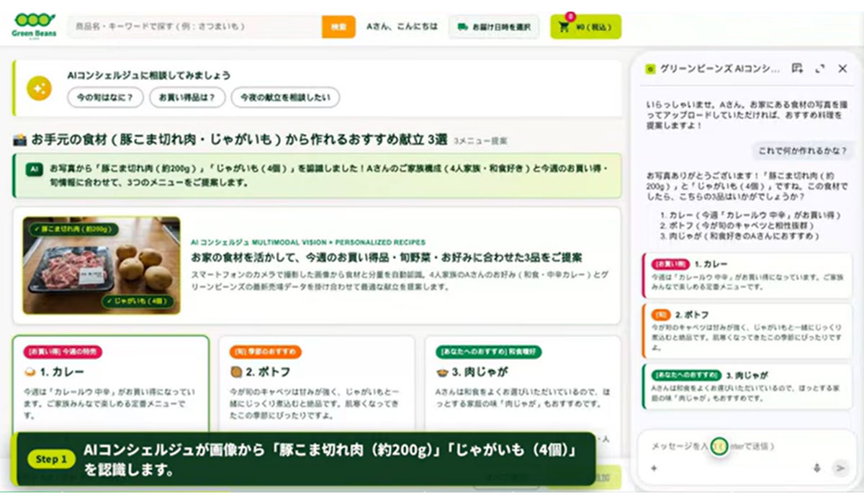The width and height of the screenshot is (864, 504).
Task: Click the green AI badge in recognition banner
Action: 33,169
